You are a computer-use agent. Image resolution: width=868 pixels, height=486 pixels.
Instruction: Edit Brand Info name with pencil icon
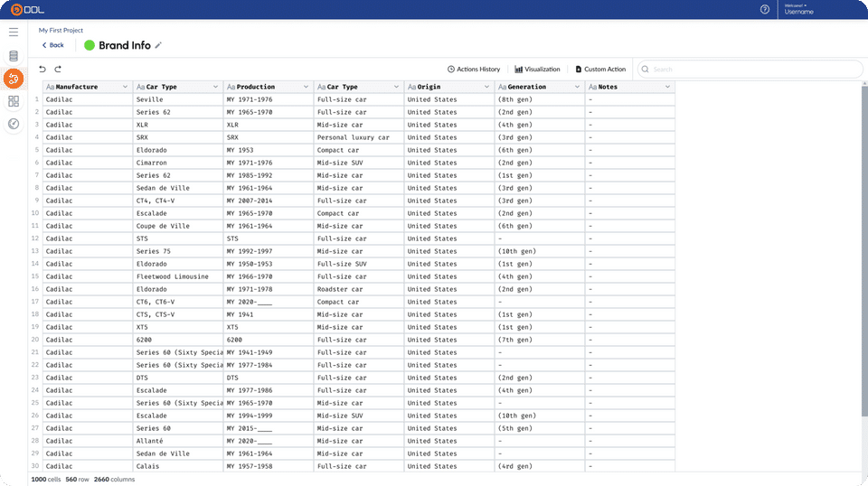(158, 45)
